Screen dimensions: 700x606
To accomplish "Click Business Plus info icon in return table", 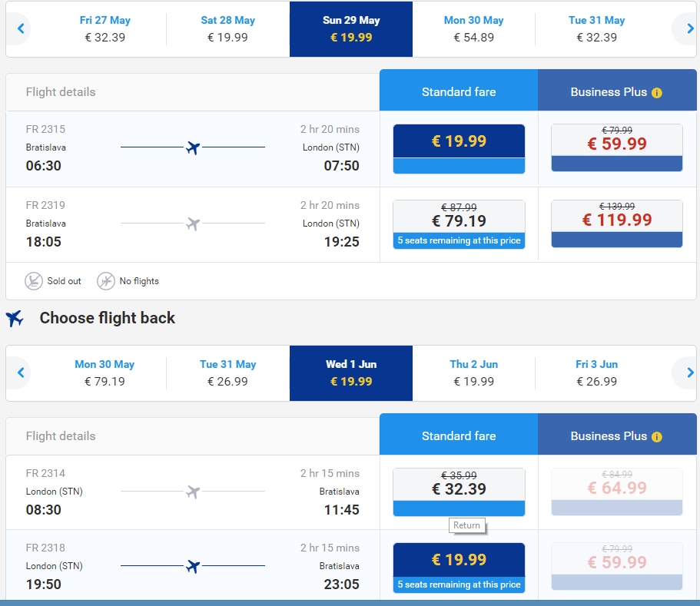I will click(x=657, y=437).
